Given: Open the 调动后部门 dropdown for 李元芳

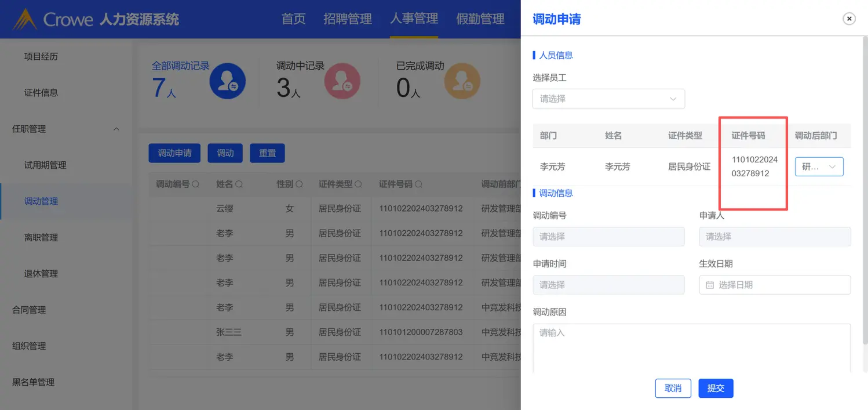Looking at the screenshot, I should [819, 166].
